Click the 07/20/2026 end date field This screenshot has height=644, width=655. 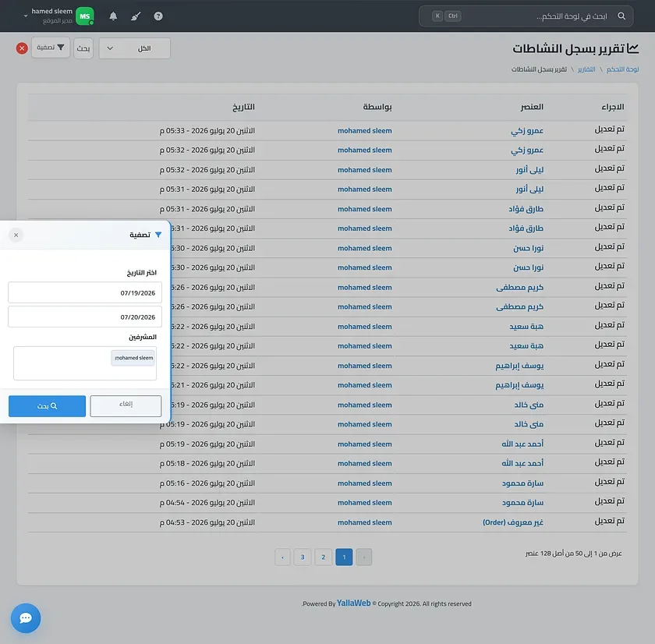click(x=85, y=317)
